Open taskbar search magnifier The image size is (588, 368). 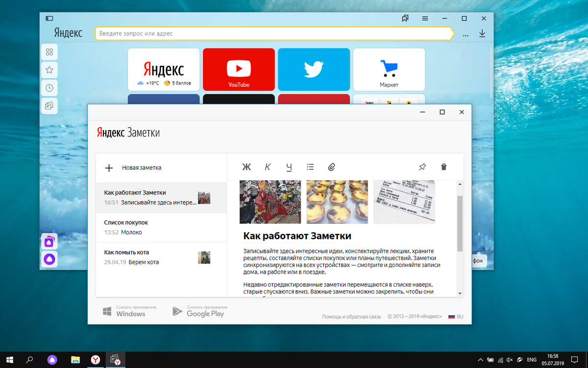(29, 360)
